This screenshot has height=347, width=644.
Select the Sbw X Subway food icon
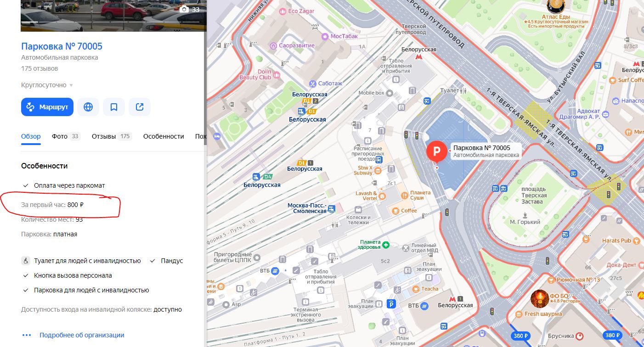(x=378, y=171)
